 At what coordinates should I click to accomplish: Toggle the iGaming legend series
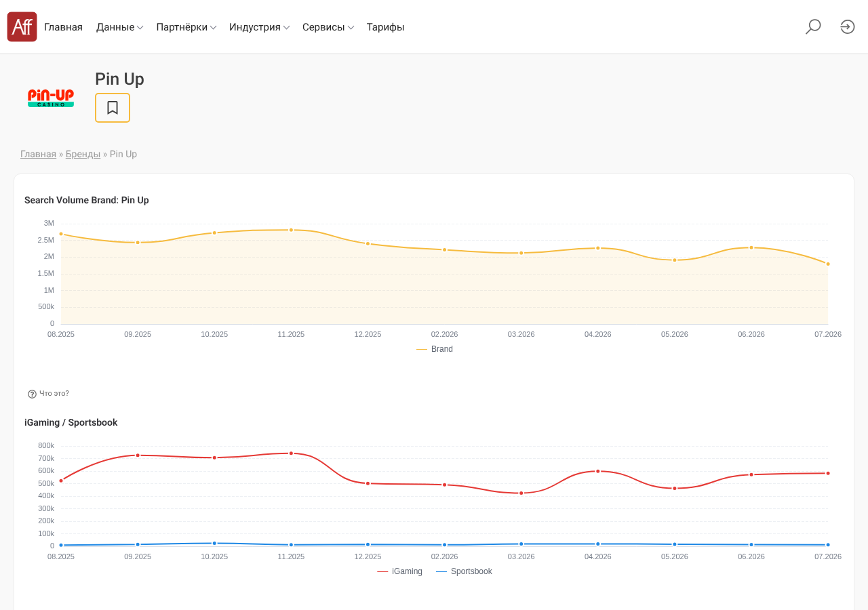399,571
